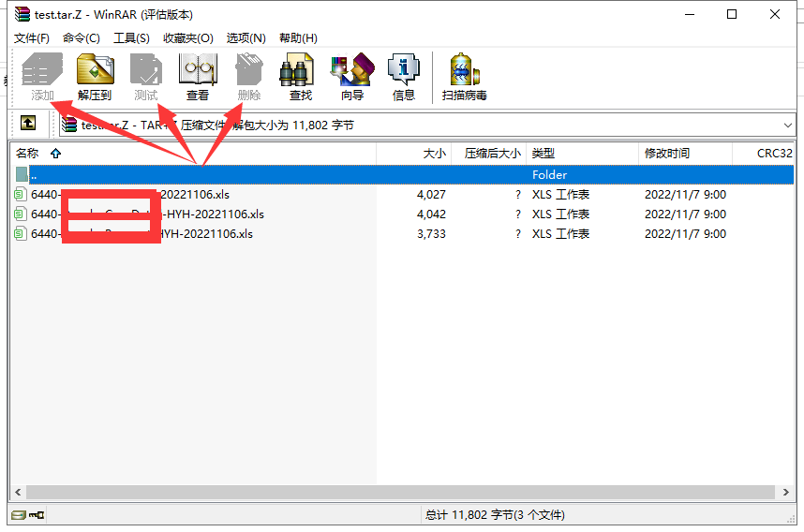Sort by CRC32 column header

[764, 154]
